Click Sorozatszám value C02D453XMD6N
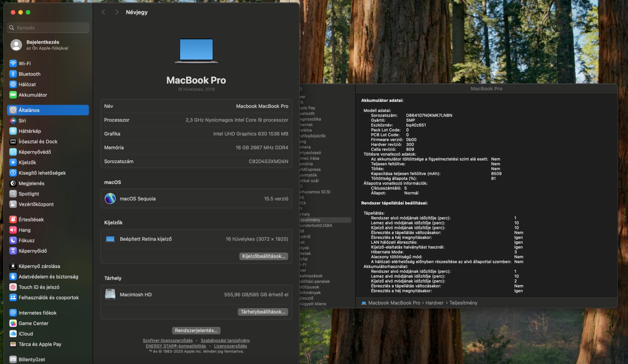 pos(269,161)
